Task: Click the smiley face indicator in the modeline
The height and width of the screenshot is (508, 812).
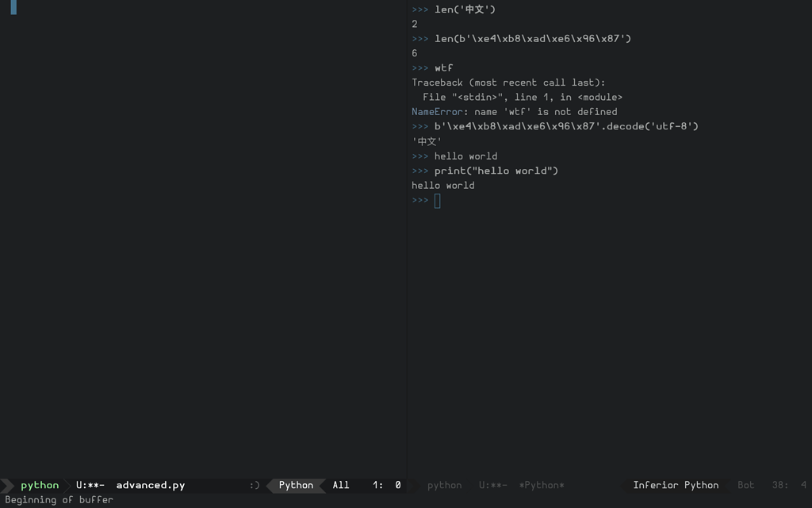Action: [x=254, y=485]
